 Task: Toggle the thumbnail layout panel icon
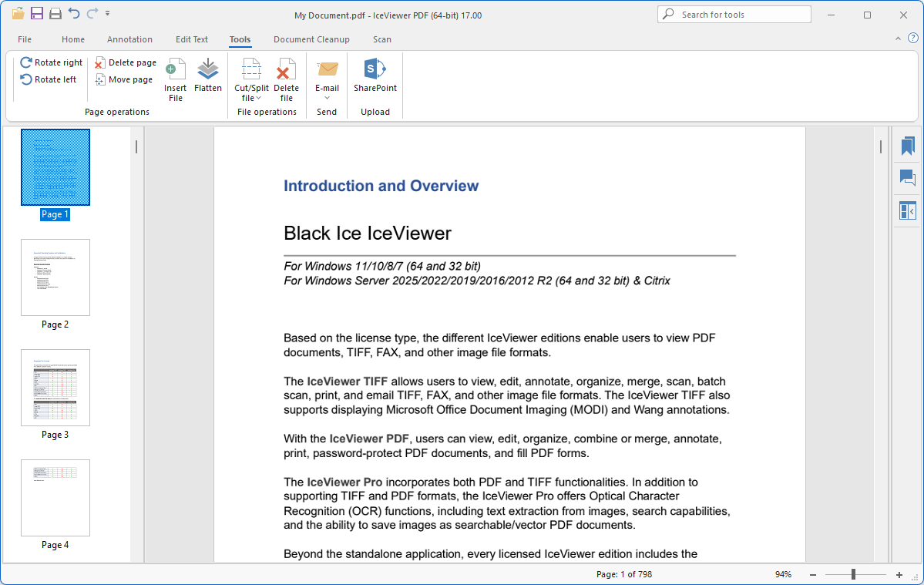click(908, 210)
